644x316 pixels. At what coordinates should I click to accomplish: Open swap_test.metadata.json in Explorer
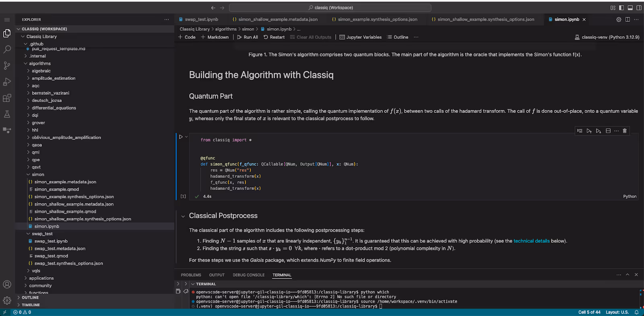click(60, 249)
